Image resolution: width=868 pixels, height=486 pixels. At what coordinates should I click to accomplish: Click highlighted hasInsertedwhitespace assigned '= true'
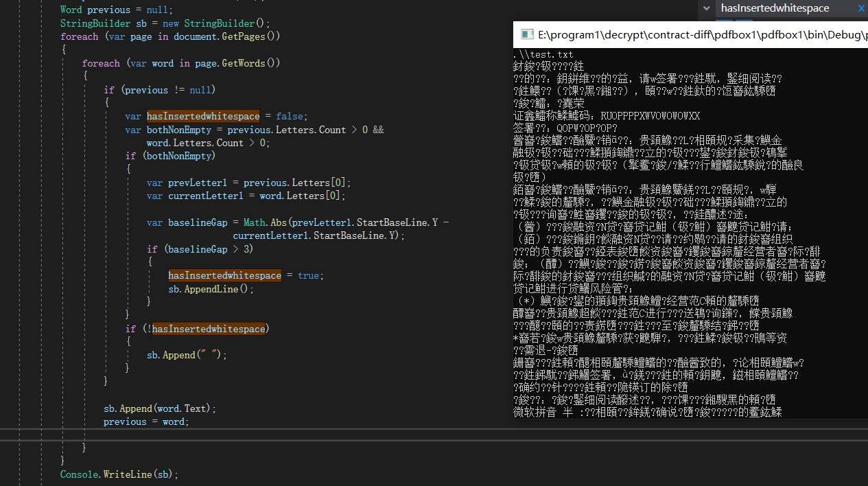click(224, 275)
